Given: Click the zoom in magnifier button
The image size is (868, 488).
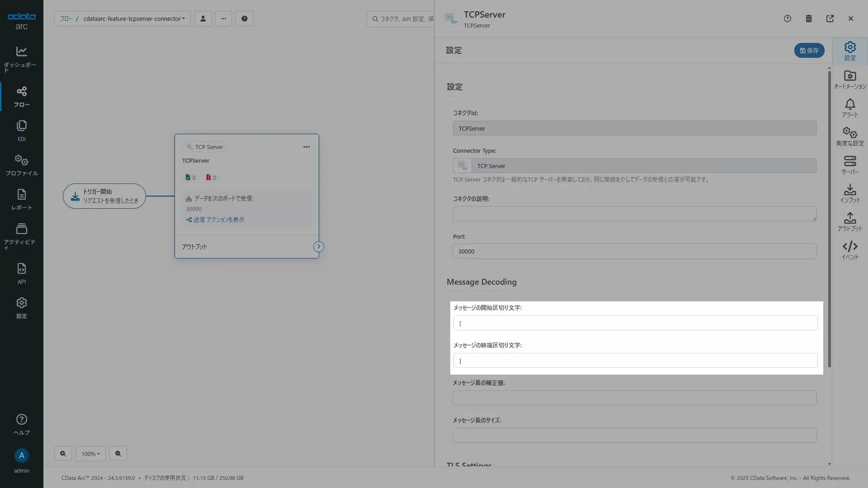Looking at the screenshot, I should point(63,454).
